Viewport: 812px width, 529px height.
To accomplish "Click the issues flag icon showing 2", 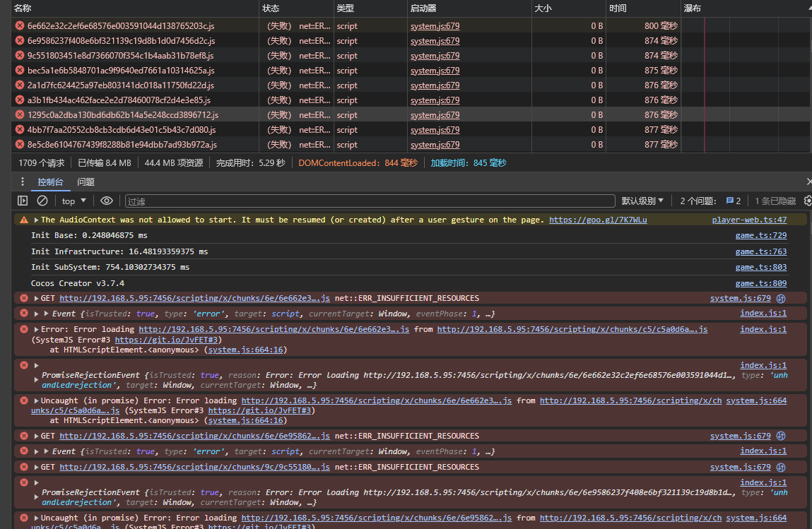I will tap(734, 201).
